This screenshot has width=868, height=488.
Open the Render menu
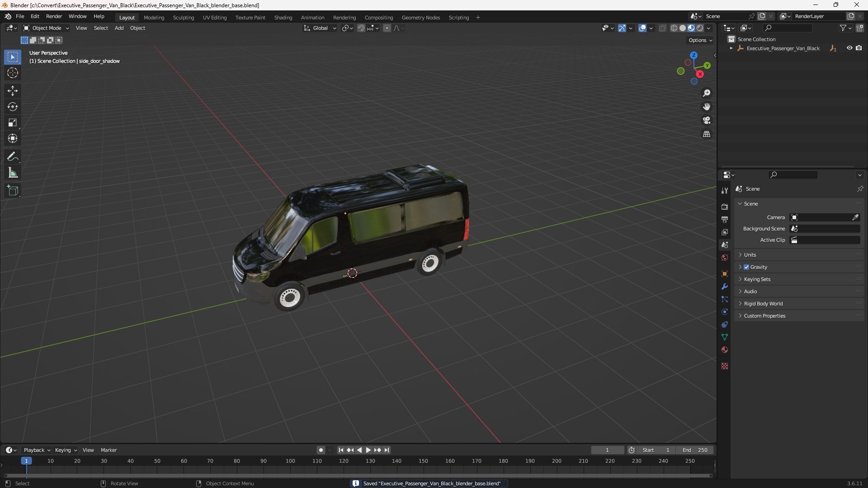[x=54, y=16]
